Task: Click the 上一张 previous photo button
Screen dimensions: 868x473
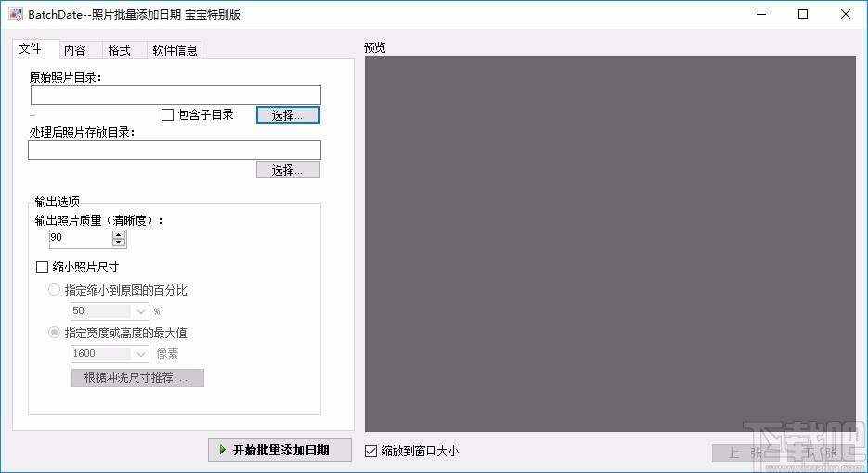Action: 745,453
